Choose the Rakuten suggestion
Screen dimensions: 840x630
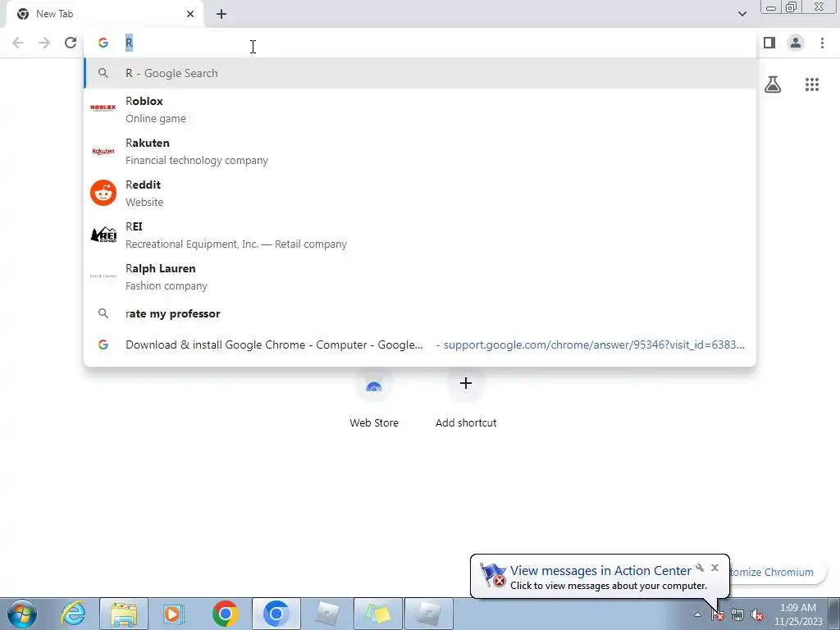(421, 151)
